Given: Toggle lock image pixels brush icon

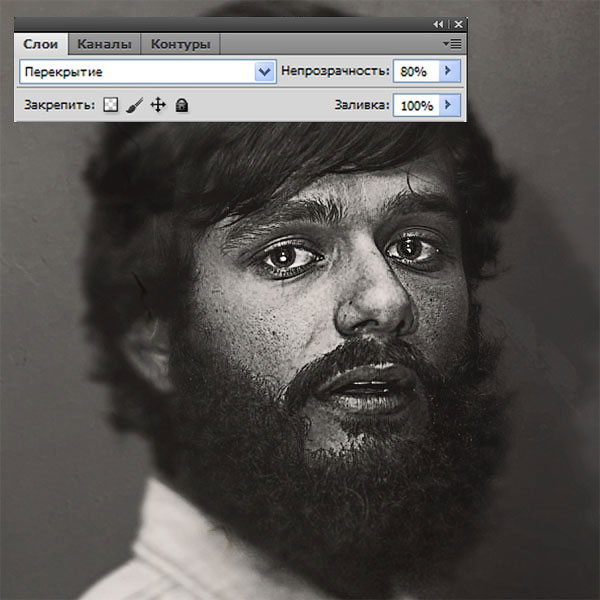Looking at the screenshot, I should point(134,105).
